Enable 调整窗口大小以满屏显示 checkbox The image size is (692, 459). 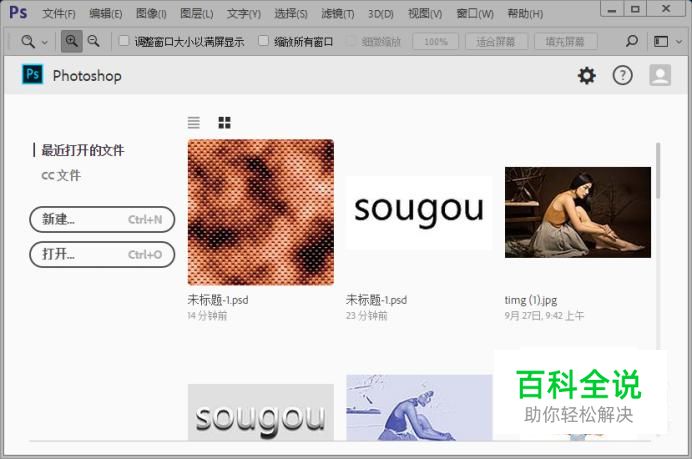(124, 41)
